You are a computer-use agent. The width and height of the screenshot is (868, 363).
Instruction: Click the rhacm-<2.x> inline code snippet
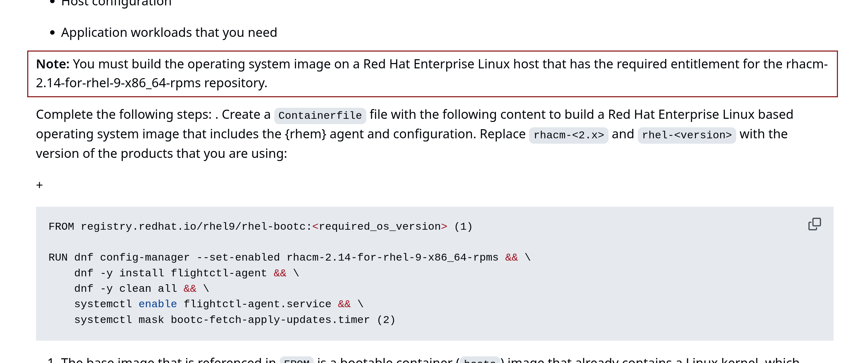[x=568, y=135]
